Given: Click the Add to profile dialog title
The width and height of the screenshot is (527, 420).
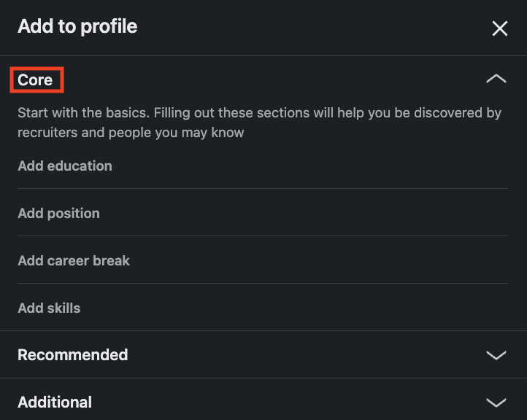Looking at the screenshot, I should [77, 26].
